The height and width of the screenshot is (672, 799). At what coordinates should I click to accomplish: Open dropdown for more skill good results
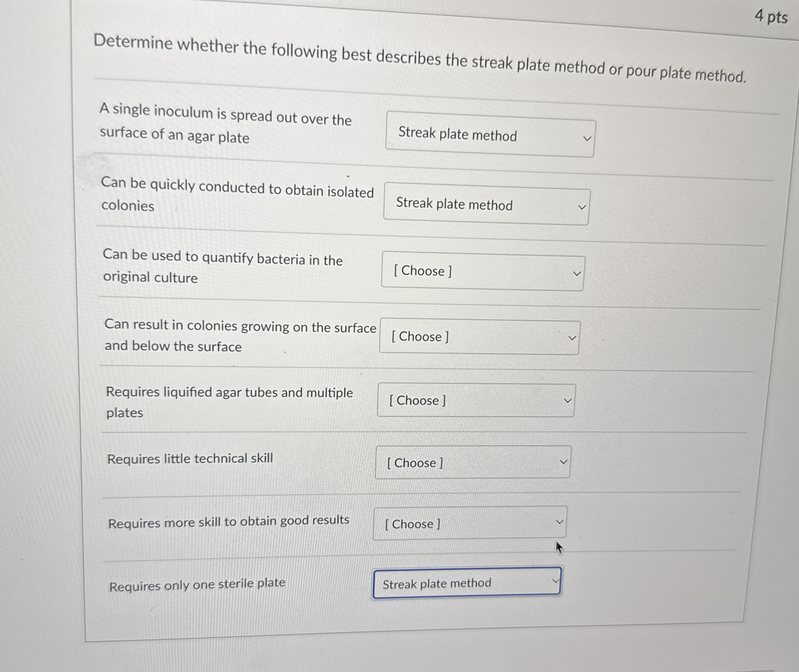pyautogui.click(x=470, y=523)
